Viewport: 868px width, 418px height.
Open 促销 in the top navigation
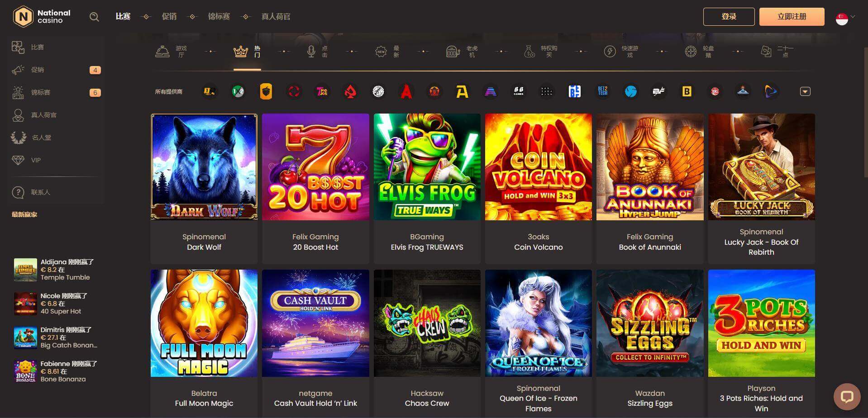(169, 17)
